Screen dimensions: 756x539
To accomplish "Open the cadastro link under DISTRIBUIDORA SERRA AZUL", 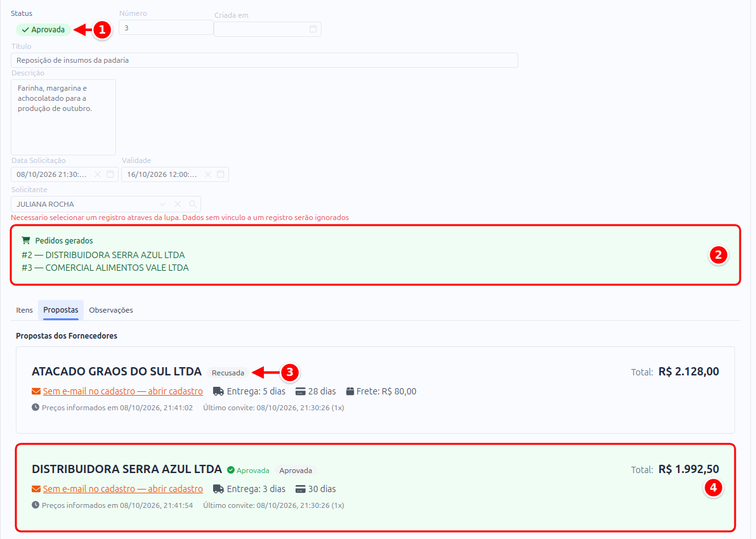I will click(x=123, y=489).
